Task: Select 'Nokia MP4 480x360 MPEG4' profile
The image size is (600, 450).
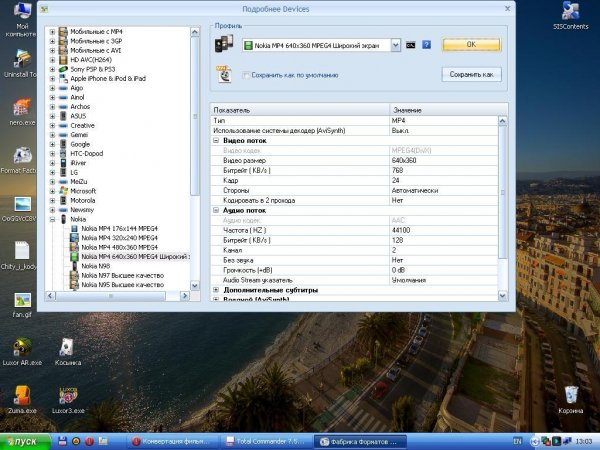Action: pyautogui.click(x=119, y=247)
